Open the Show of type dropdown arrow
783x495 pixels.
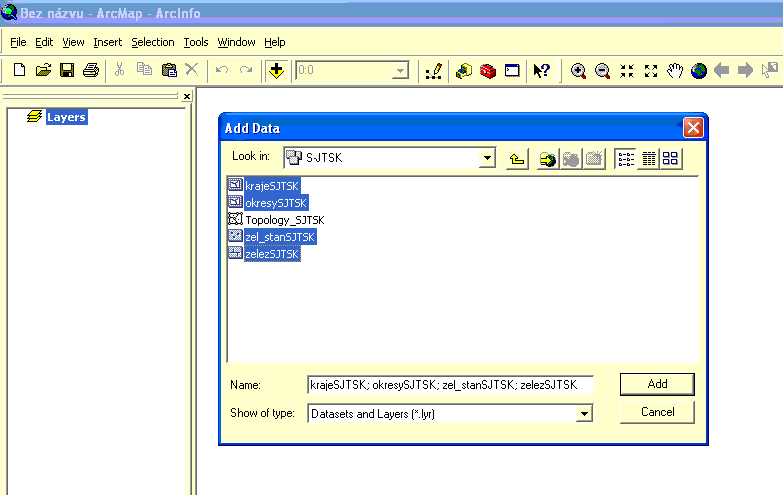tap(584, 414)
